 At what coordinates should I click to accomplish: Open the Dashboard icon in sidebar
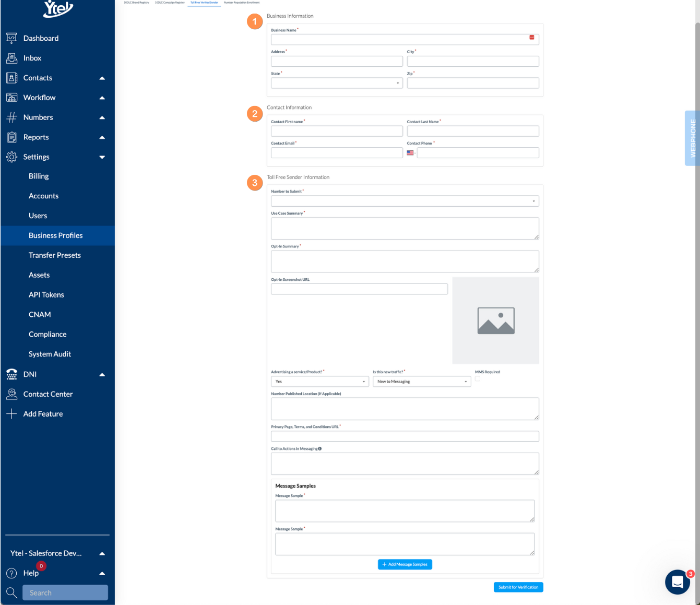tap(11, 38)
